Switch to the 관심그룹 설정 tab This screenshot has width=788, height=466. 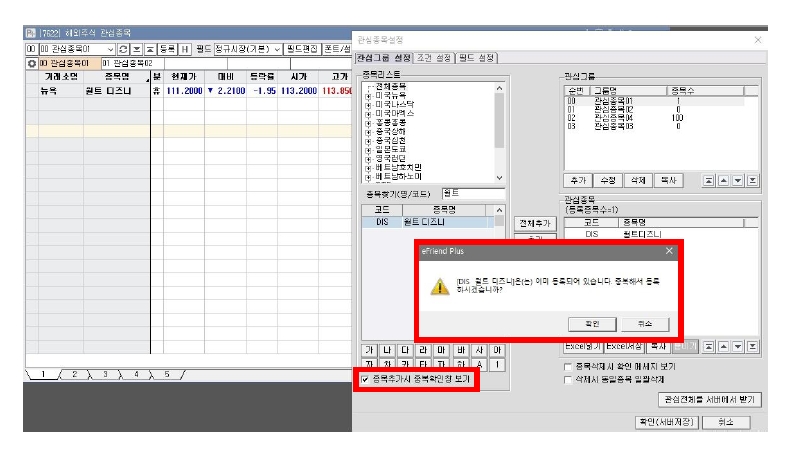(384, 58)
